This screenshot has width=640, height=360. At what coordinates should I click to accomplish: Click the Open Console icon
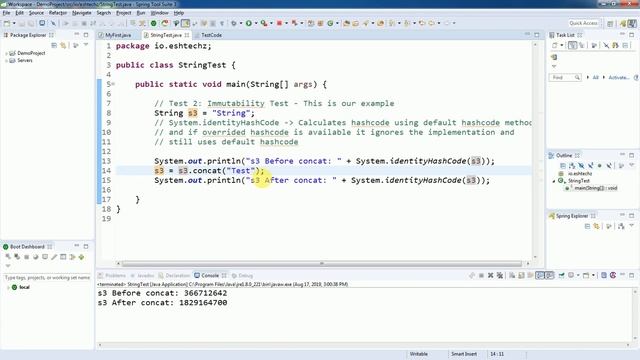click(x=586, y=276)
